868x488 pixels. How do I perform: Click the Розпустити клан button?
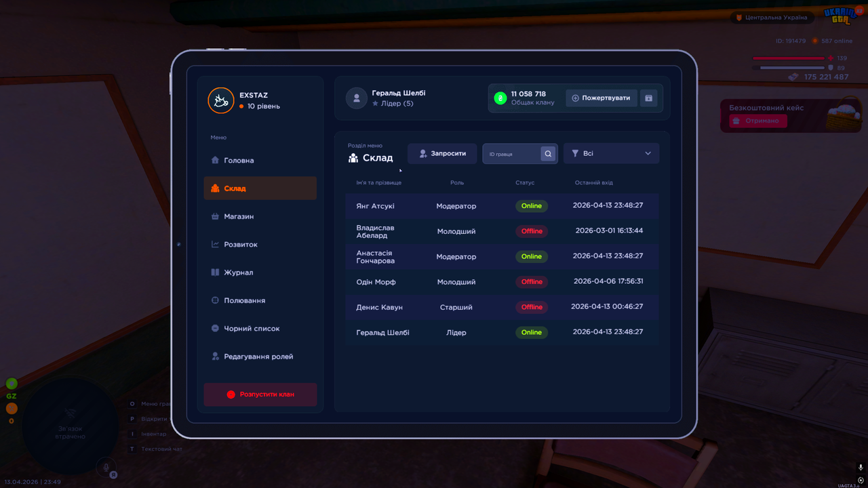pos(260,394)
